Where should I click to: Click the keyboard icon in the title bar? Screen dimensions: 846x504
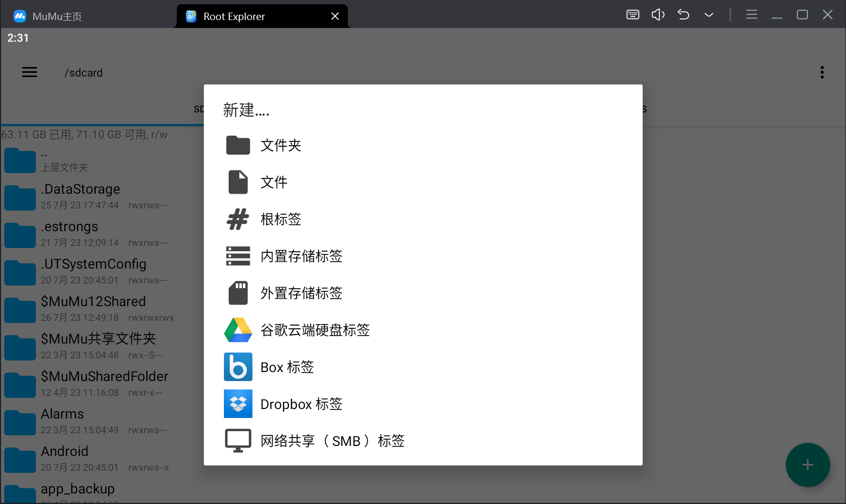pos(632,14)
